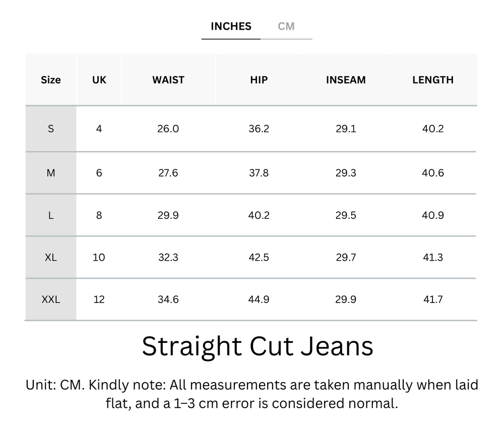Click the UK column header

coord(99,80)
